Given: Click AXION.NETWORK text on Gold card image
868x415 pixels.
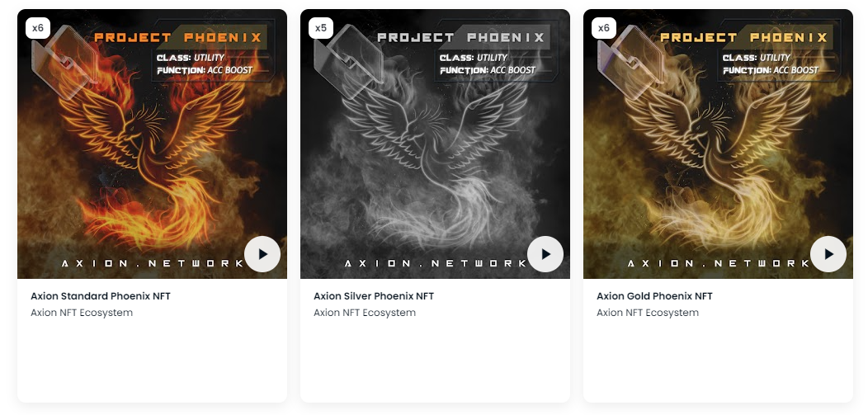Looking at the screenshot, I should coord(719,263).
